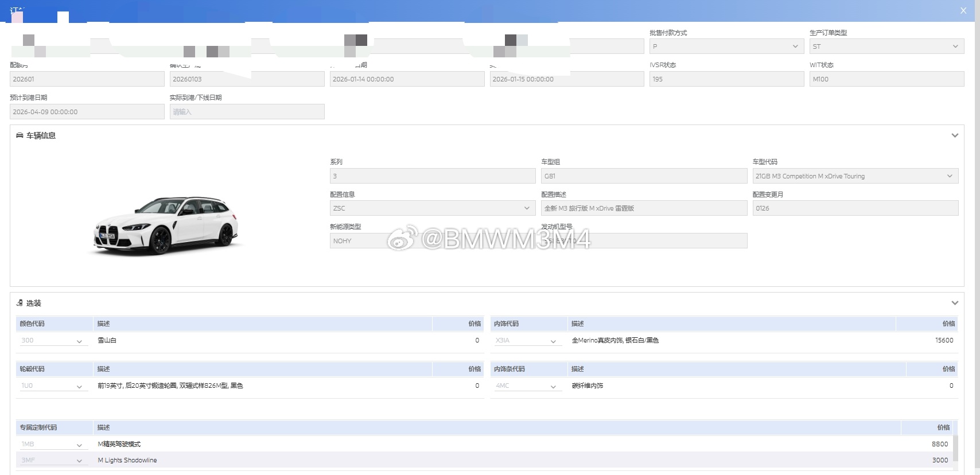The image size is (980, 475).
Task: Click the 实际到港/下线日期 input field
Action: pos(247,112)
